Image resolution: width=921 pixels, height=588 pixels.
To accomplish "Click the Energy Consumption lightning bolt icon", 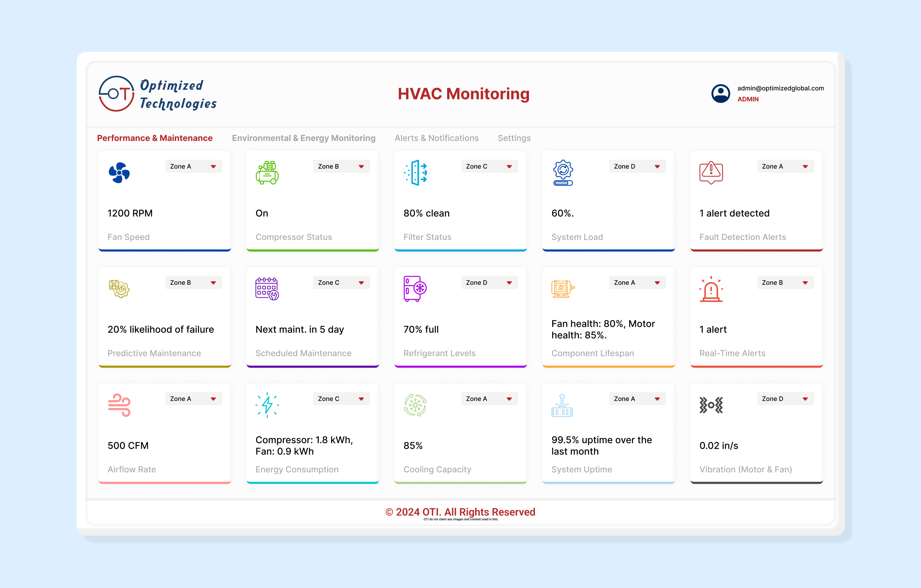I will (x=267, y=405).
